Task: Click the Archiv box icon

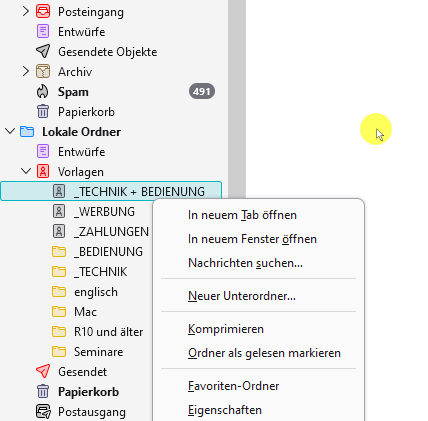Action: pyautogui.click(x=43, y=72)
